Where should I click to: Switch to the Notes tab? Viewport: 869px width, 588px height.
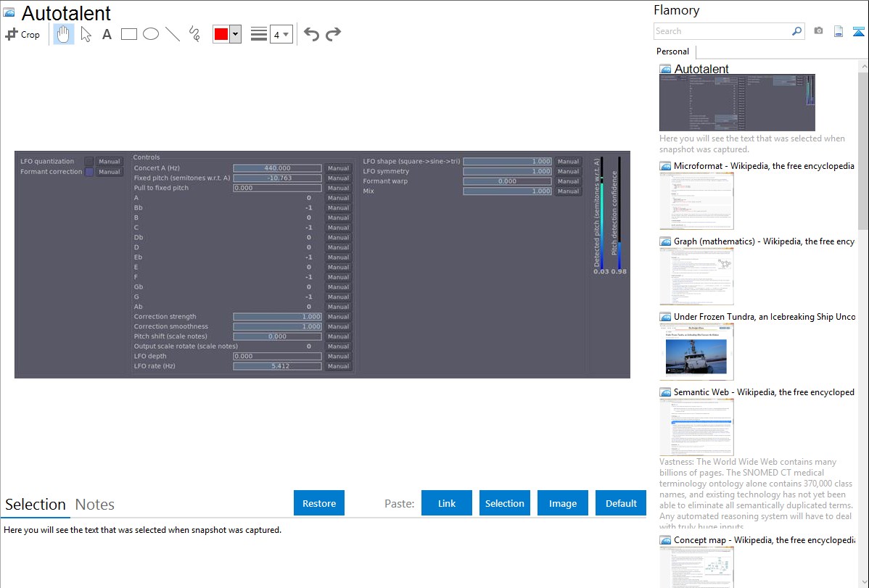coord(95,505)
